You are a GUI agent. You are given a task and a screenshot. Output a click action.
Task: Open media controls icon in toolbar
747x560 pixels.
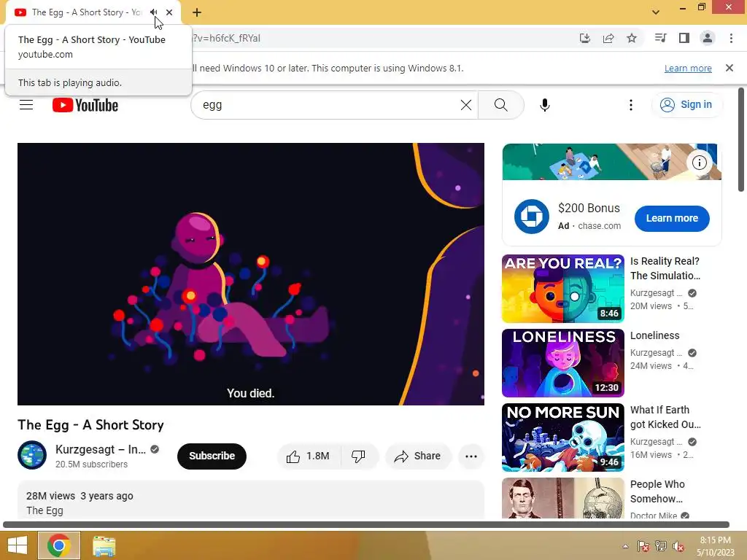[x=660, y=38]
